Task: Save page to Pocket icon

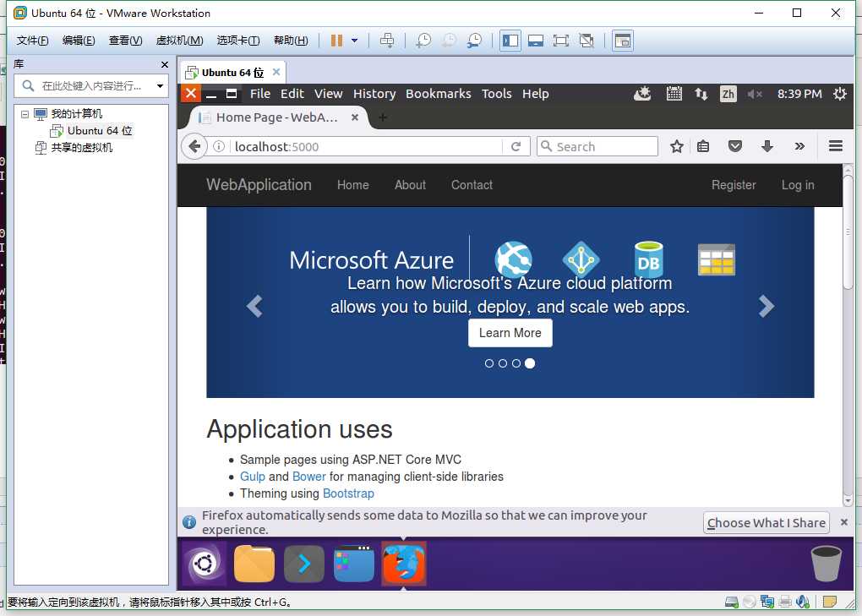Action: tap(735, 146)
